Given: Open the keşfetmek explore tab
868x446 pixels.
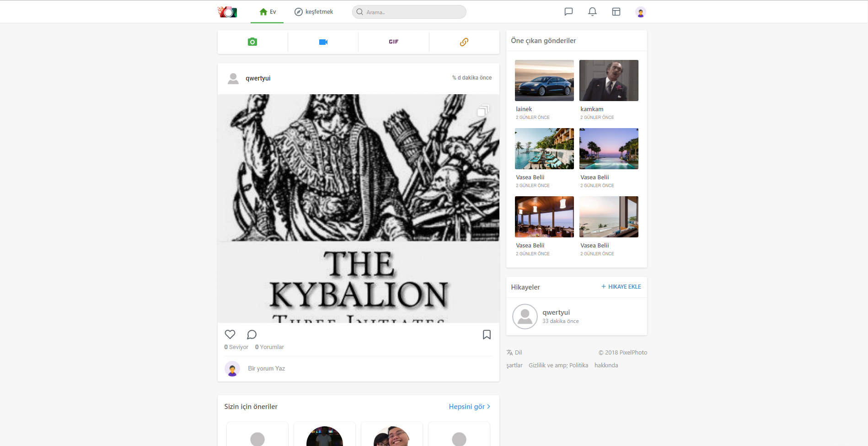Looking at the screenshot, I should point(314,12).
